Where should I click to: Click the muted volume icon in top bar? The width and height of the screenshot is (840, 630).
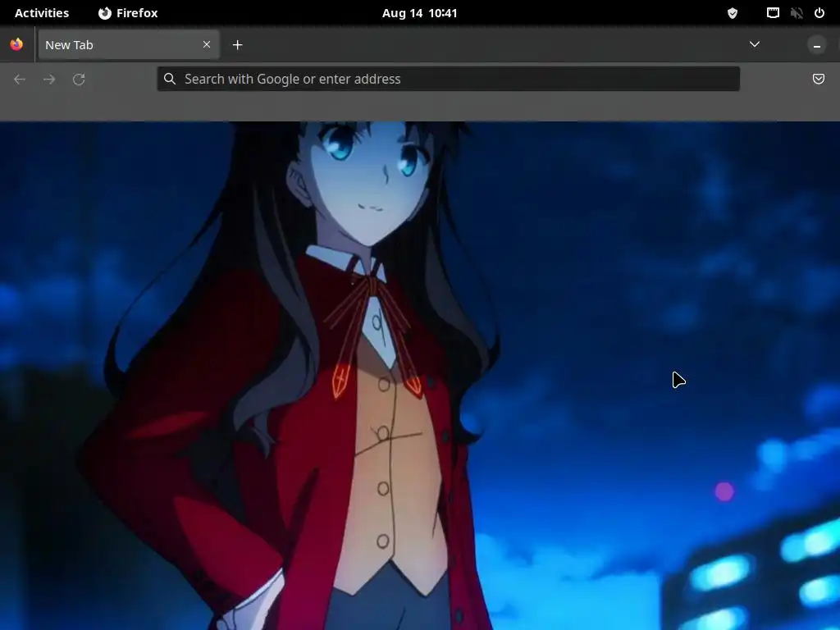click(x=797, y=13)
